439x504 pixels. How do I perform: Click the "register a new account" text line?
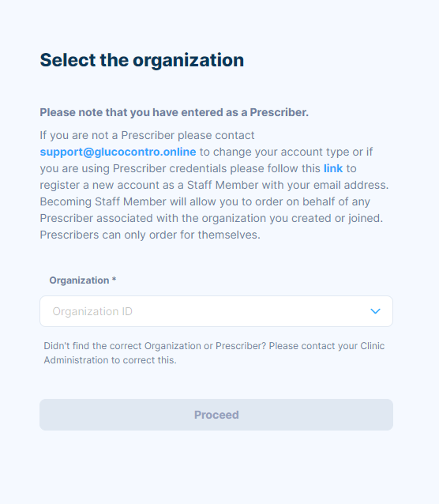point(214,185)
